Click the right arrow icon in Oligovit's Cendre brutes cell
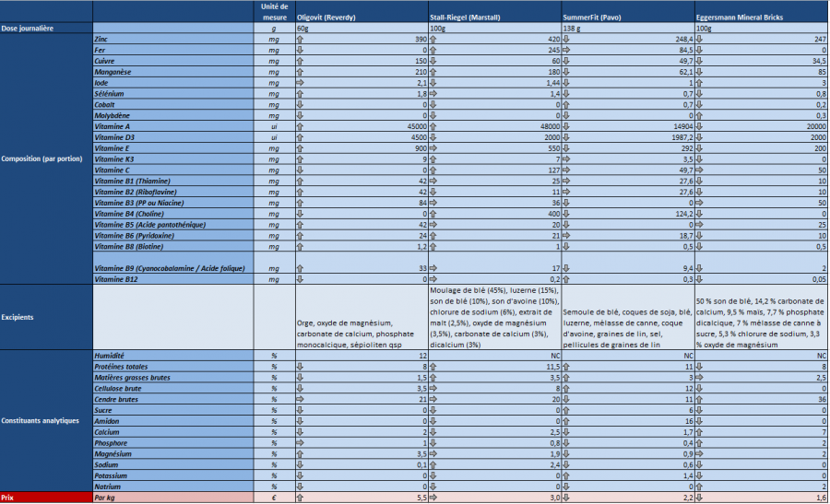The width and height of the screenshot is (830, 504). click(x=300, y=399)
